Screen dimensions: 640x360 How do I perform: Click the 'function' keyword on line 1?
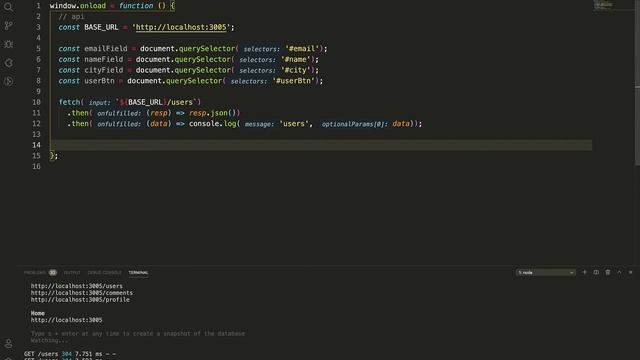coord(136,6)
